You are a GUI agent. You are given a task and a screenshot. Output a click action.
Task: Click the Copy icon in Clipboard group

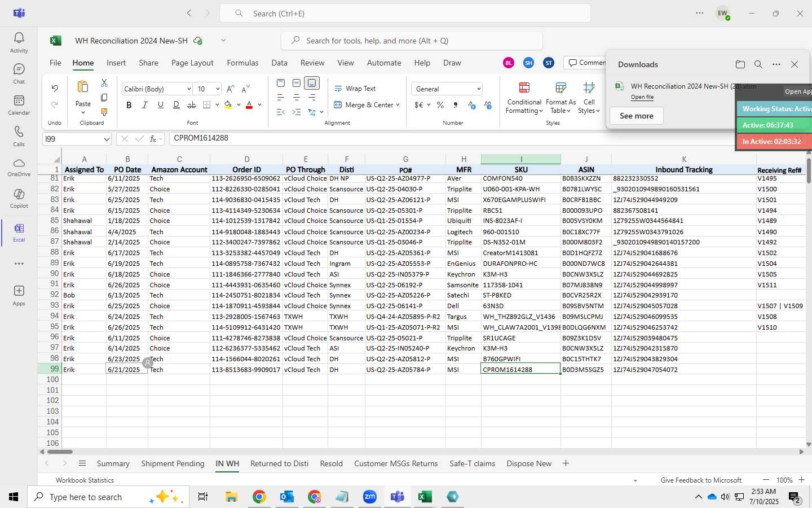(104, 98)
